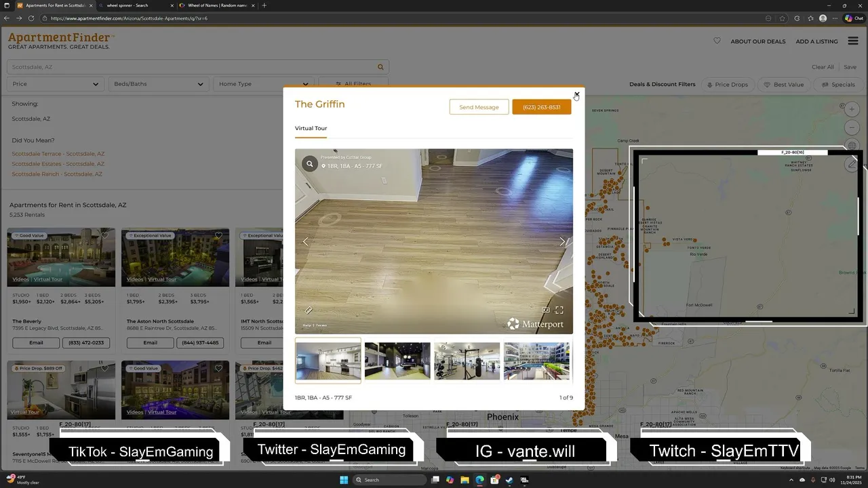This screenshot has width=868, height=488.
Task: Select the kitchen thumbnail in gallery
Action: click(328, 361)
